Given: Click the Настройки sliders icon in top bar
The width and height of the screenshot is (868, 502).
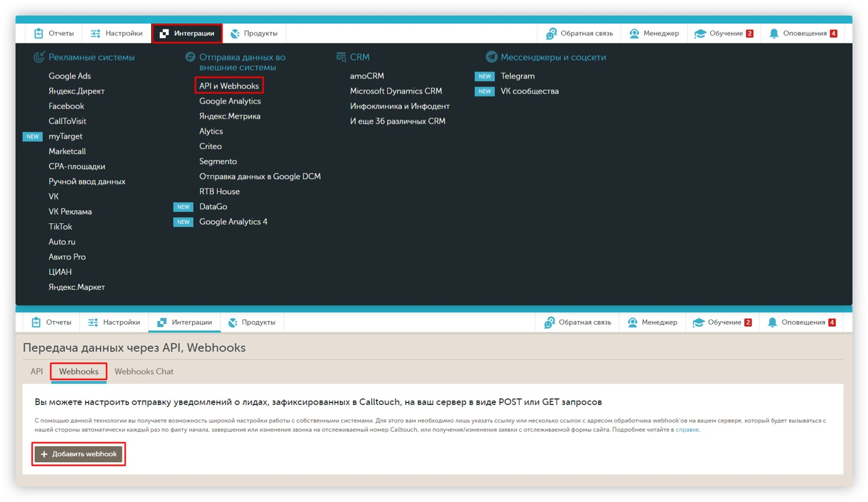Looking at the screenshot, I should 95,34.
